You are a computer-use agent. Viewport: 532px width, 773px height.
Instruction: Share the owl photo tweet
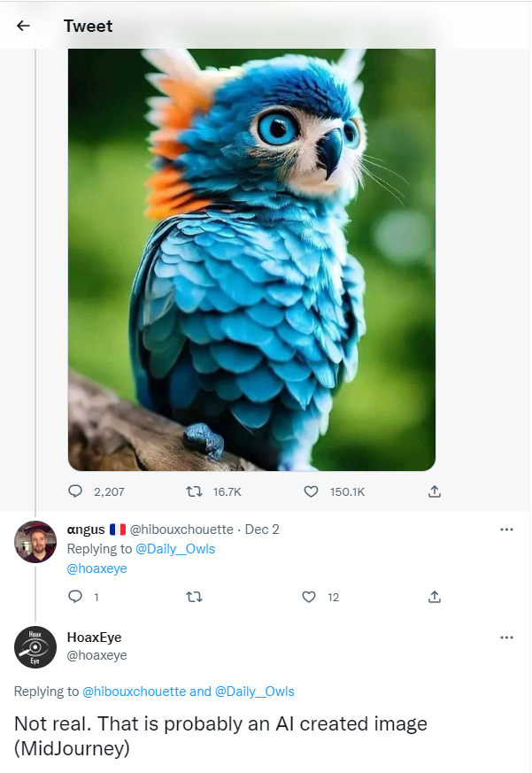click(x=435, y=491)
